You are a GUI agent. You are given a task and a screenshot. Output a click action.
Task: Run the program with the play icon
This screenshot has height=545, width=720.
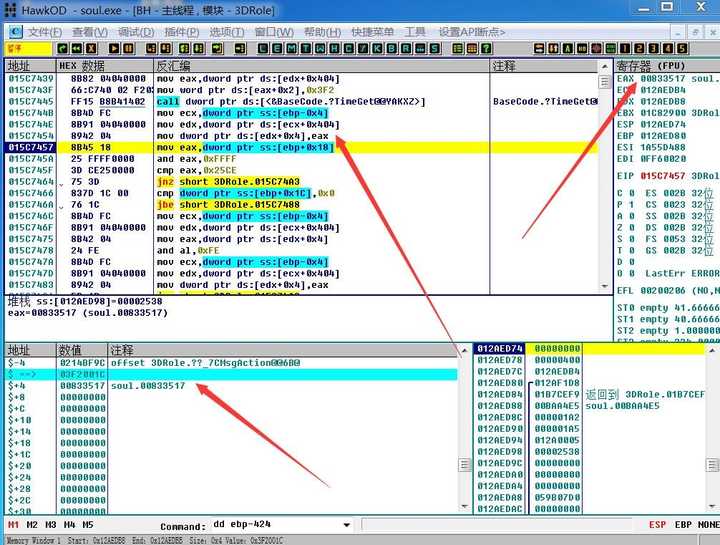114,49
